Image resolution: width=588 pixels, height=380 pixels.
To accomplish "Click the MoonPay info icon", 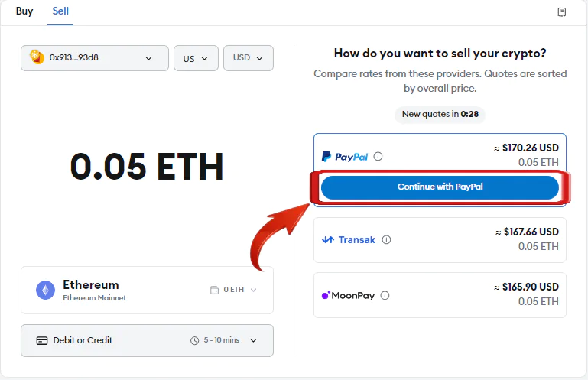I will click(x=385, y=295).
